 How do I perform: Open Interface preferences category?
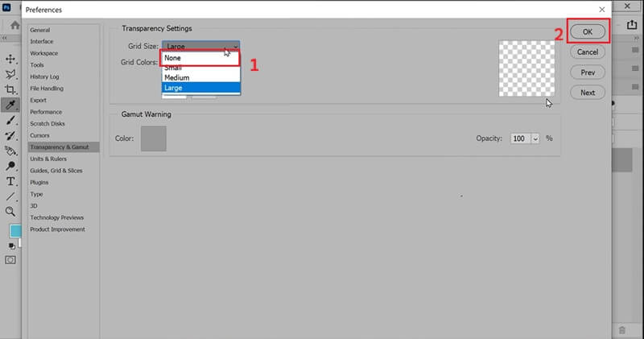[x=42, y=42]
